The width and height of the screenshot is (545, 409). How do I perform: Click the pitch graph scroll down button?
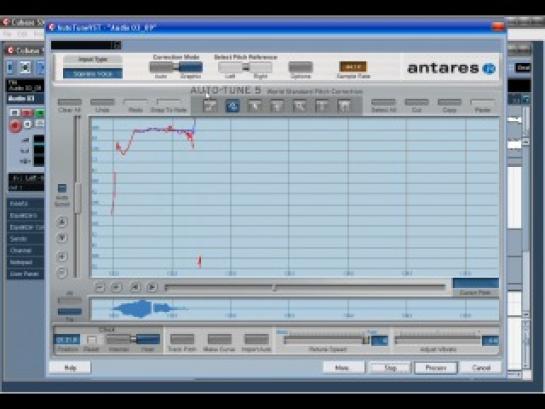tap(62, 238)
